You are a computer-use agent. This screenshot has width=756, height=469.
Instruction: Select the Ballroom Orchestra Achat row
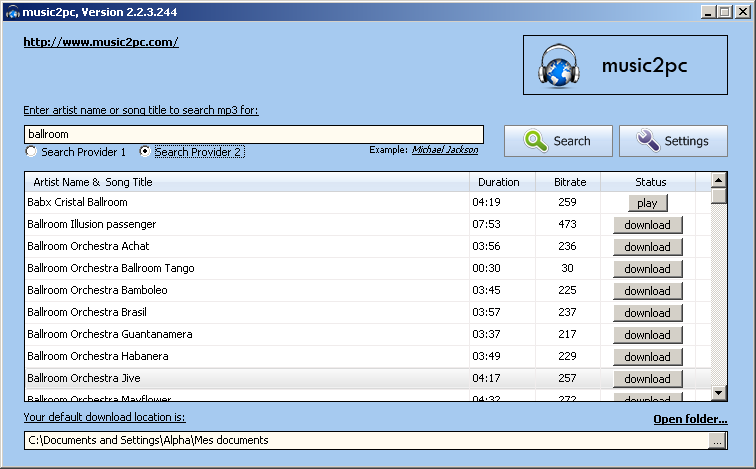(x=368, y=246)
